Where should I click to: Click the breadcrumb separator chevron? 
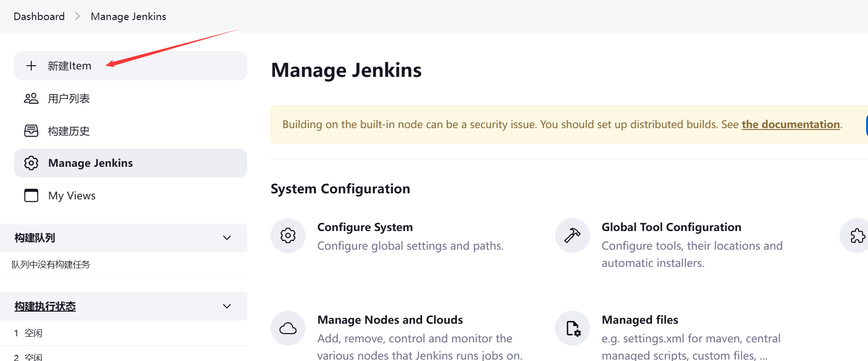tap(77, 16)
